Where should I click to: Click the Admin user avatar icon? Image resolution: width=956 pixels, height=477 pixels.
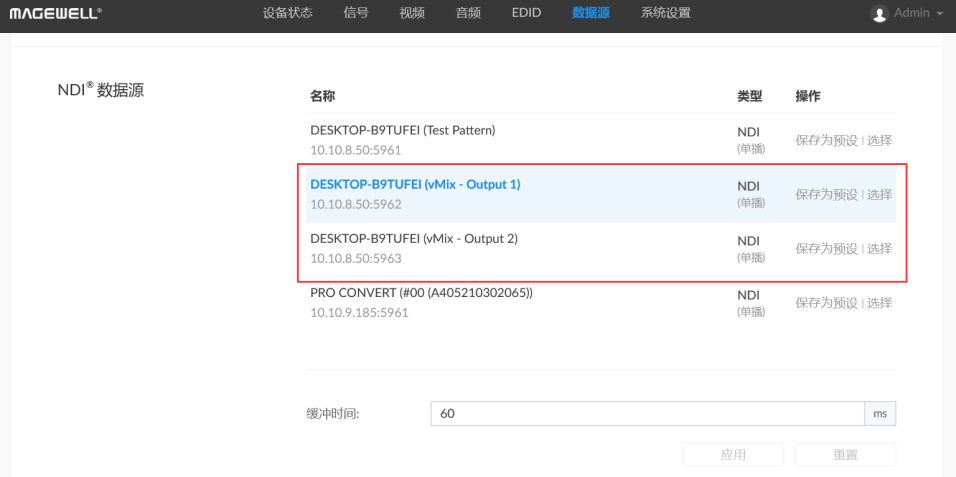click(x=880, y=13)
